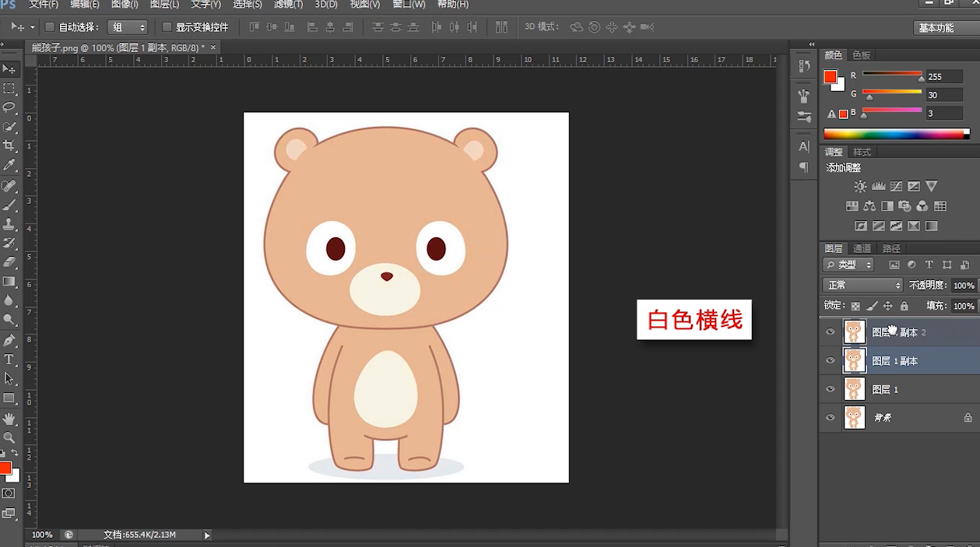Hide the 图层 1 副本 layer

pyautogui.click(x=830, y=361)
